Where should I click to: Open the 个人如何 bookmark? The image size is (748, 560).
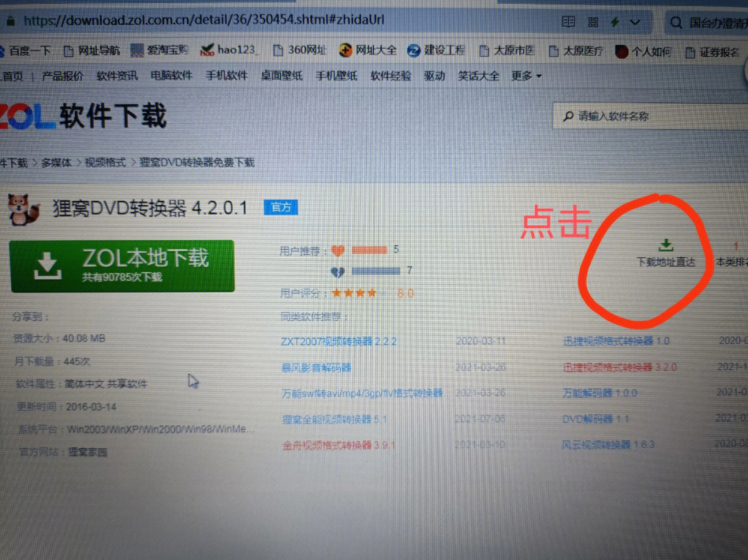pyautogui.click(x=643, y=51)
